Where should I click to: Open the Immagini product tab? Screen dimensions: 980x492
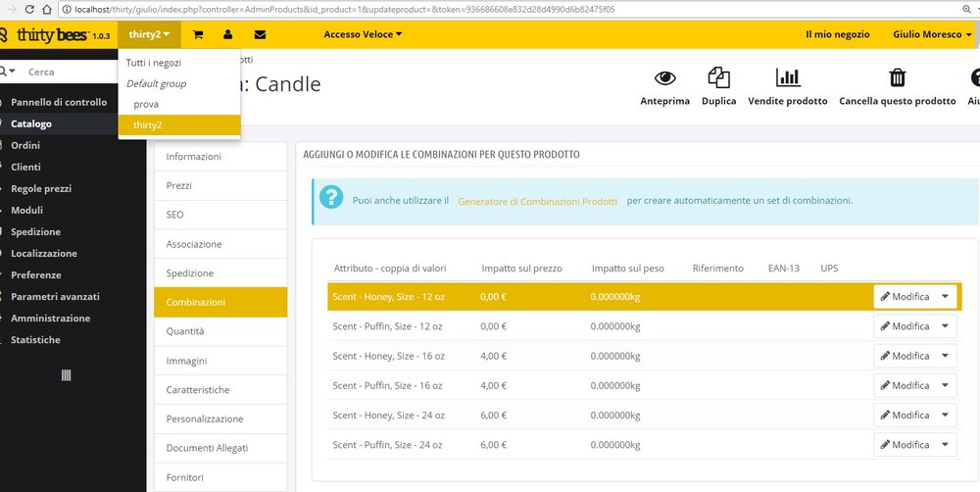tap(186, 361)
